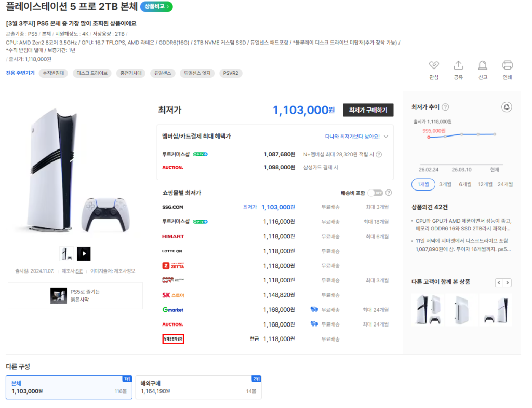The width and height of the screenshot is (532, 408).
Task: Select the 본체 configuration tab
Action: [69, 387]
